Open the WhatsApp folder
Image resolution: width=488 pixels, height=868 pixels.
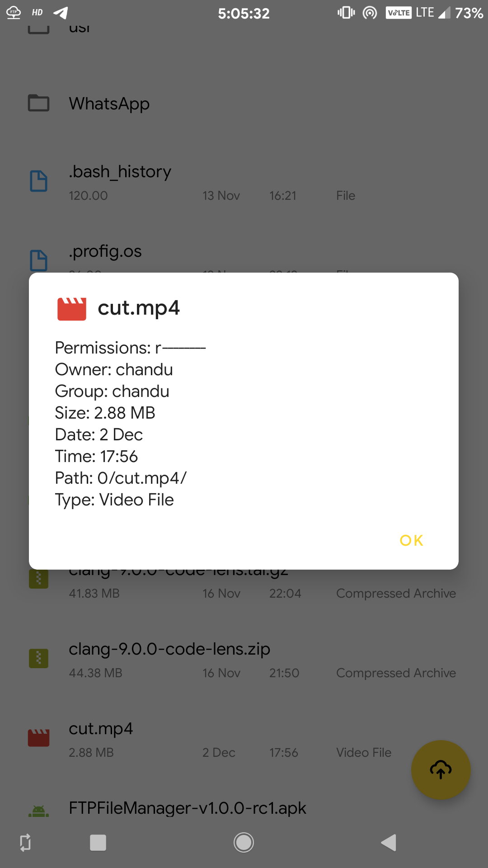click(109, 104)
